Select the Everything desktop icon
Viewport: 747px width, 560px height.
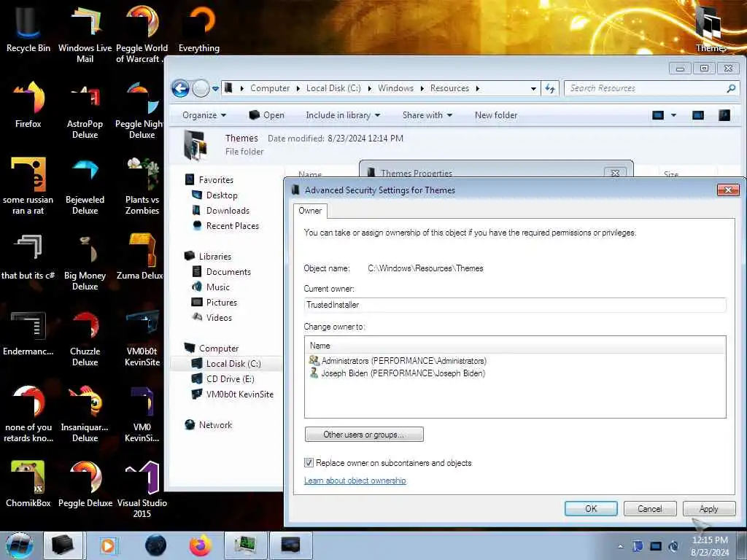coord(199,28)
